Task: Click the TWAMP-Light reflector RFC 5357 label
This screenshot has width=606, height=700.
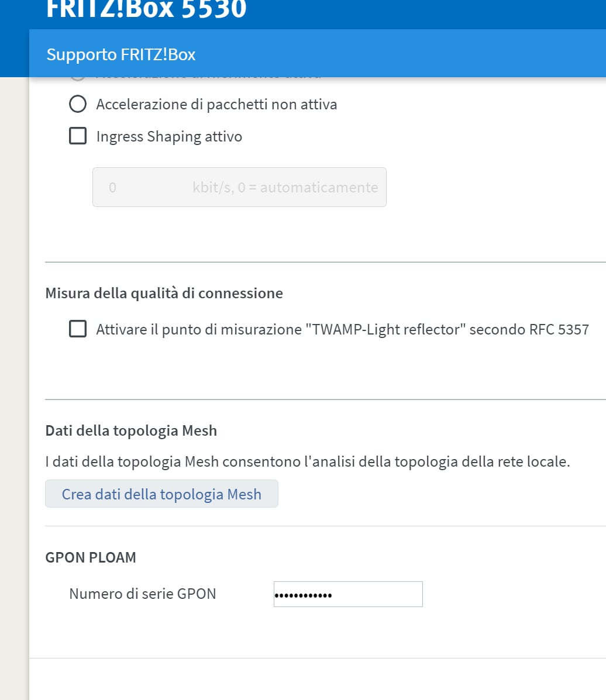Action: coord(342,329)
